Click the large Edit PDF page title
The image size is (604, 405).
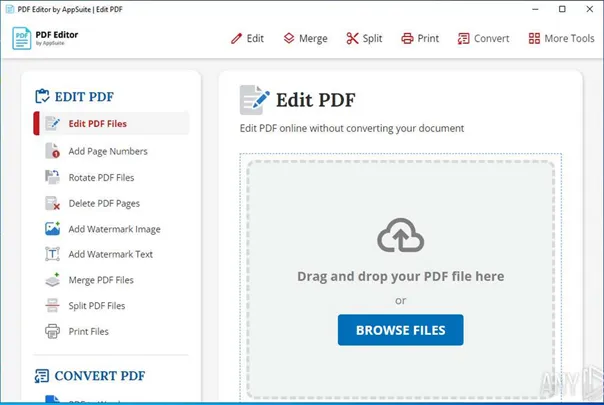[315, 100]
